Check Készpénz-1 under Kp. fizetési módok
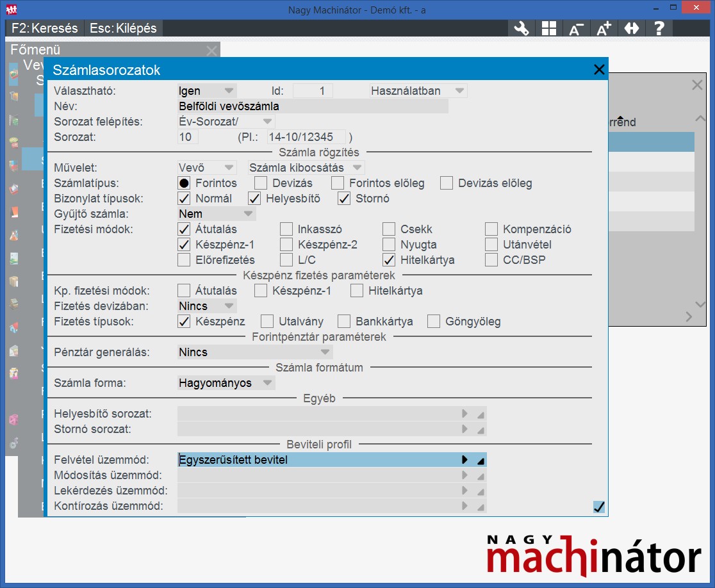This screenshot has height=588, width=715. coord(261,290)
